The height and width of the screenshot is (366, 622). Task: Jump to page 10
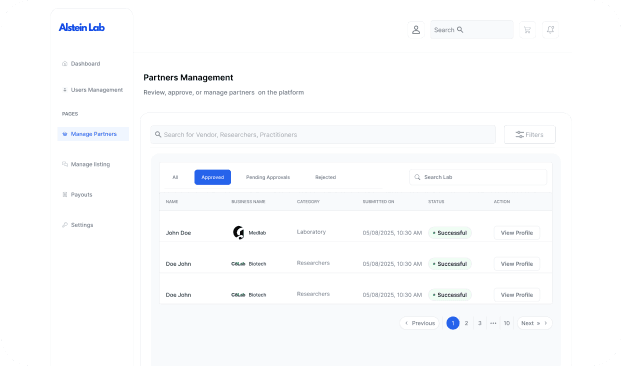tap(507, 323)
